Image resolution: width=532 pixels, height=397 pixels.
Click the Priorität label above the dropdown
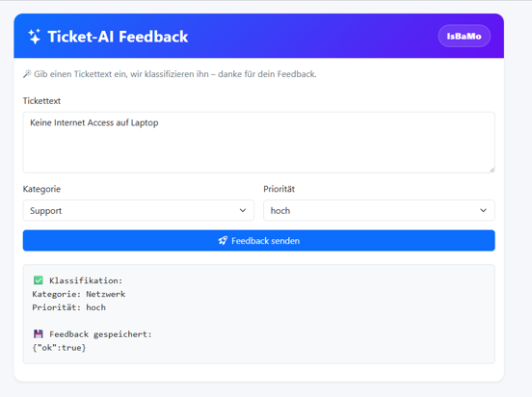[279, 189]
